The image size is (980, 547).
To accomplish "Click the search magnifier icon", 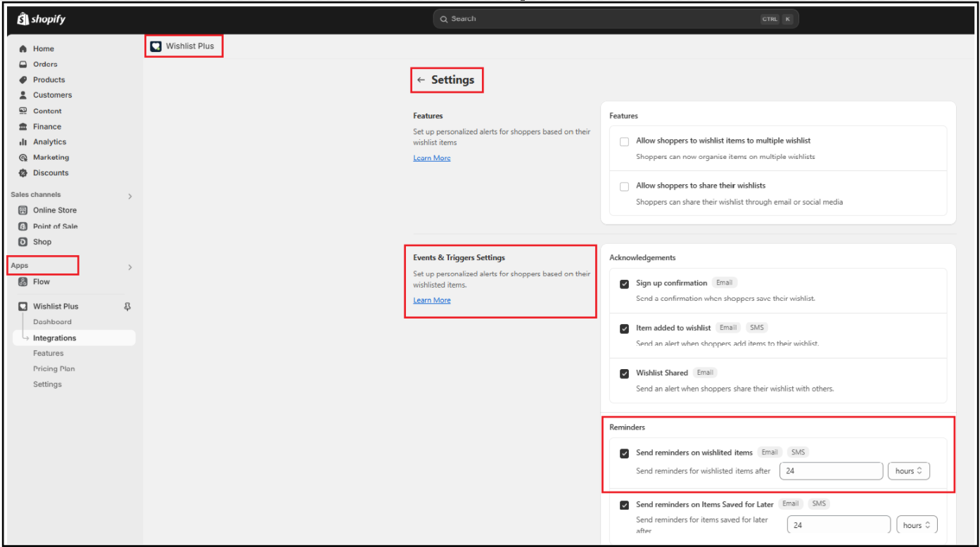I will click(444, 19).
